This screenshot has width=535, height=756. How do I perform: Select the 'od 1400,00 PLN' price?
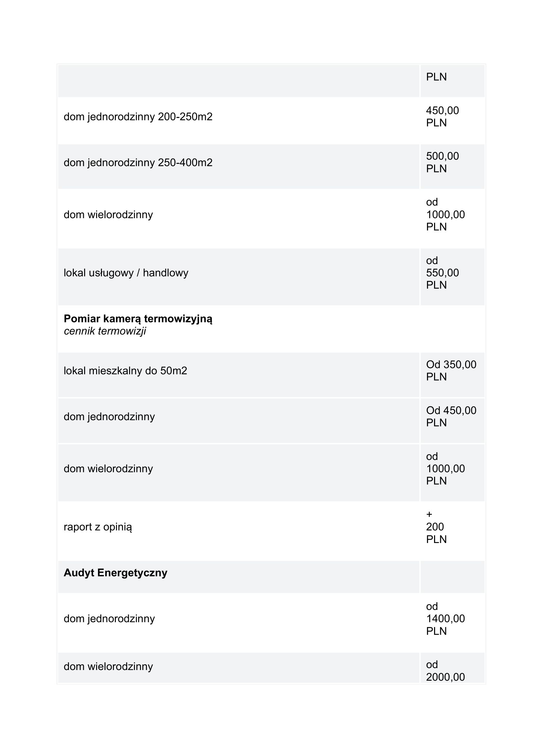445,619
